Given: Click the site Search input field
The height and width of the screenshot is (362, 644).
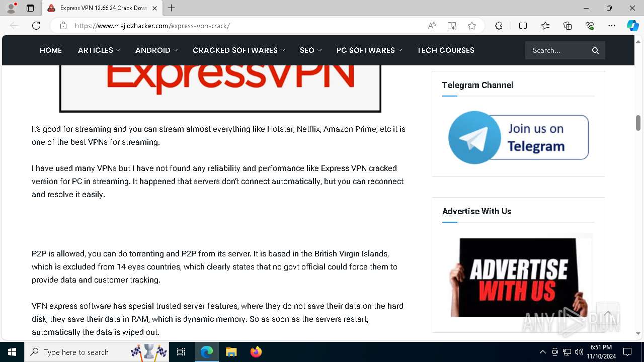Looking at the screenshot, I should coord(556,50).
